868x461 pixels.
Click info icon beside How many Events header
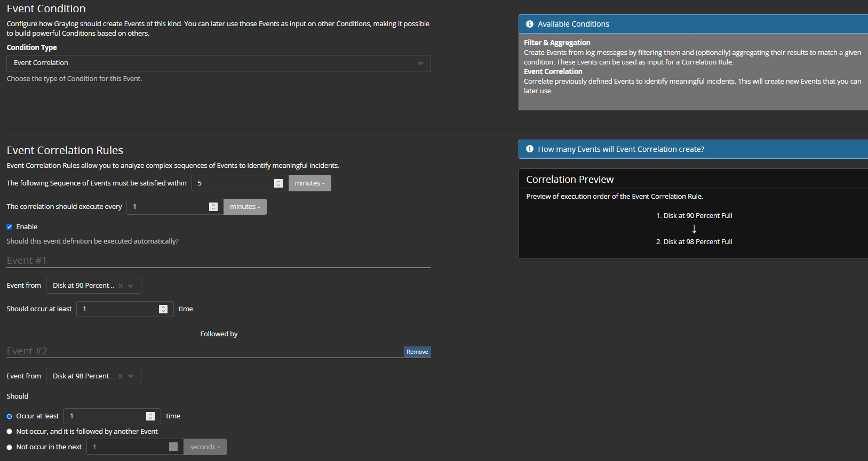pos(529,149)
